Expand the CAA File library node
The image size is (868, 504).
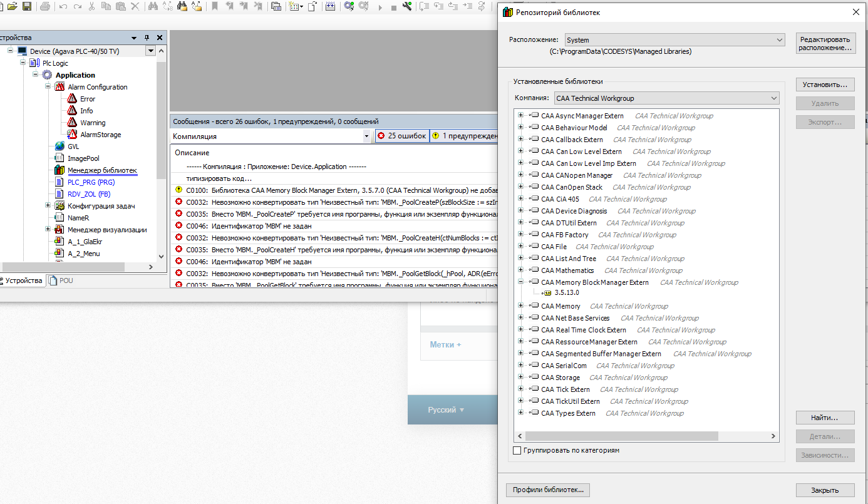point(520,247)
